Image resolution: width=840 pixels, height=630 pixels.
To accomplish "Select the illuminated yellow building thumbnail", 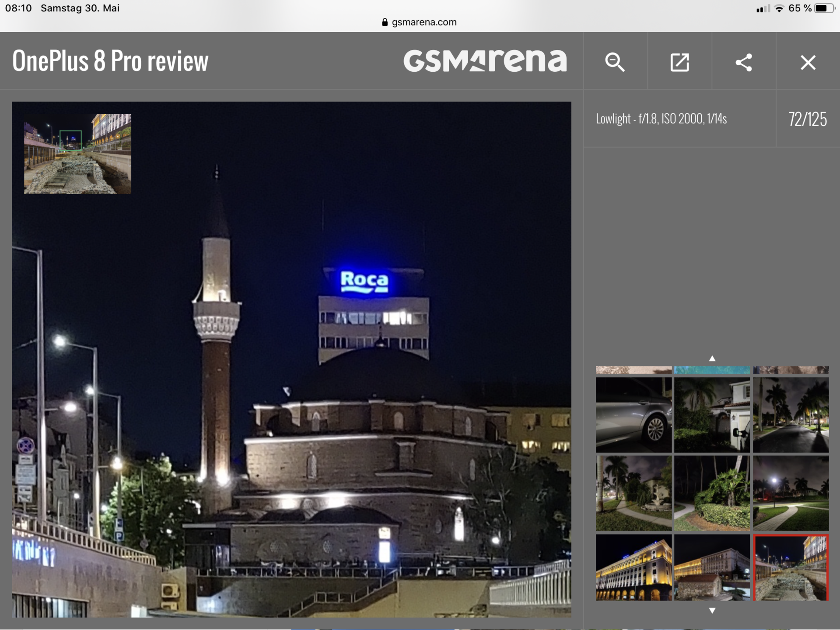I will click(633, 567).
